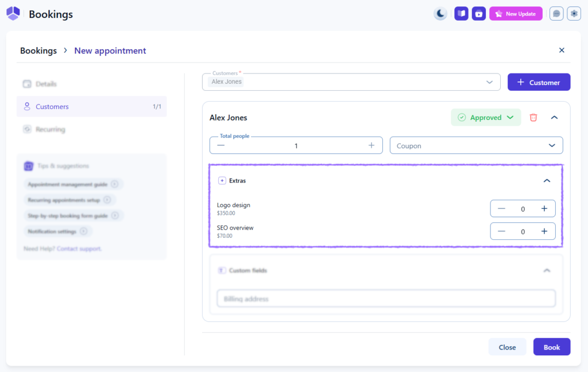Collapse the Alex Jones customer panel
The width and height of the screenshot is (588, 372).
[x=554, y=118]
